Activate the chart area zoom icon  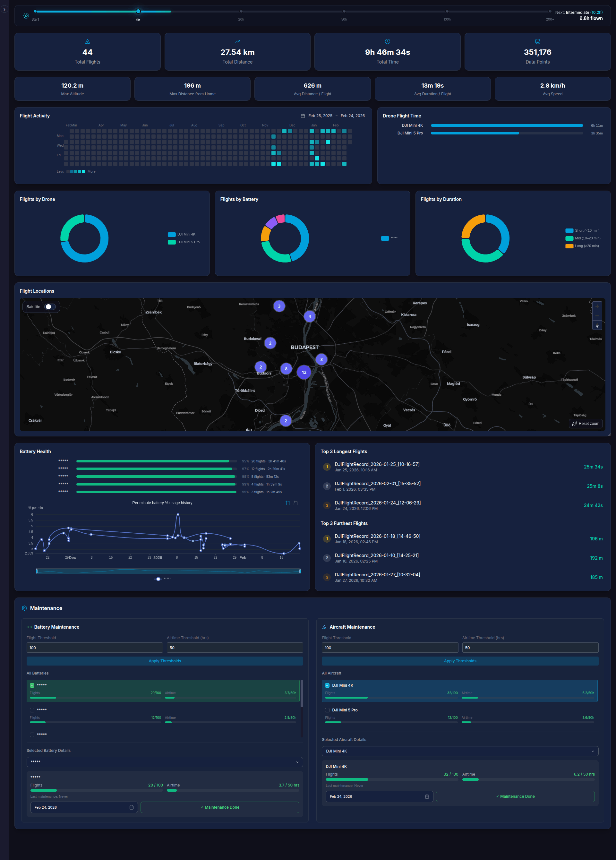click(x=288, y=503)
